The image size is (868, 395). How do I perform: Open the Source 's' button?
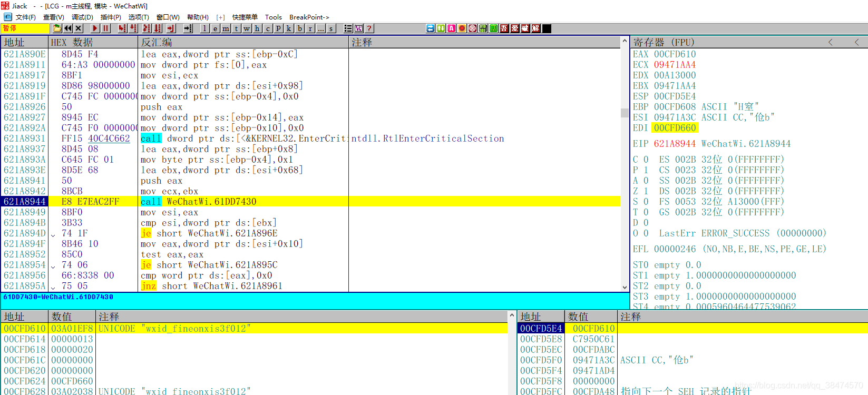click(x=331, y=28)
